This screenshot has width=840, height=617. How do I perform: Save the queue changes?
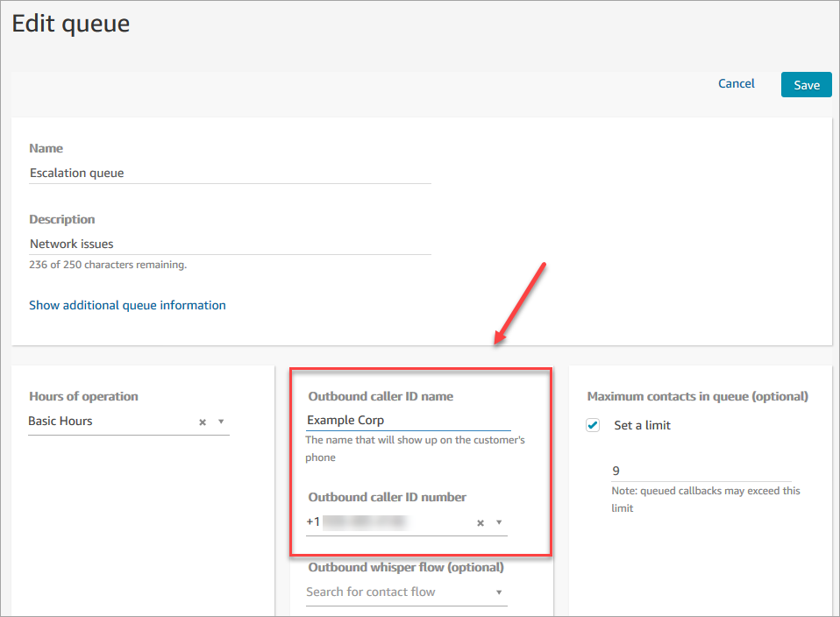pyautogui.click(x=806, y=85)
